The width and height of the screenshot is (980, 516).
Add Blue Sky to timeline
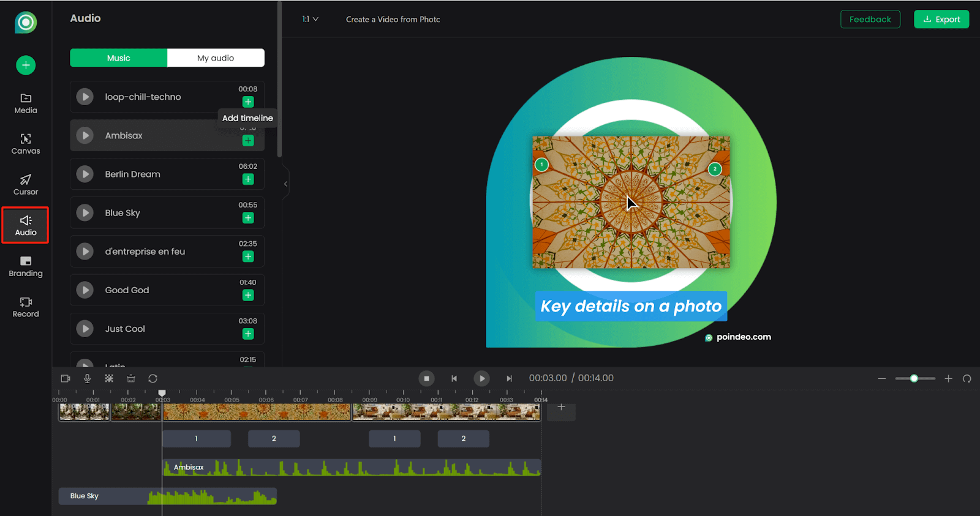click(248, 218)
